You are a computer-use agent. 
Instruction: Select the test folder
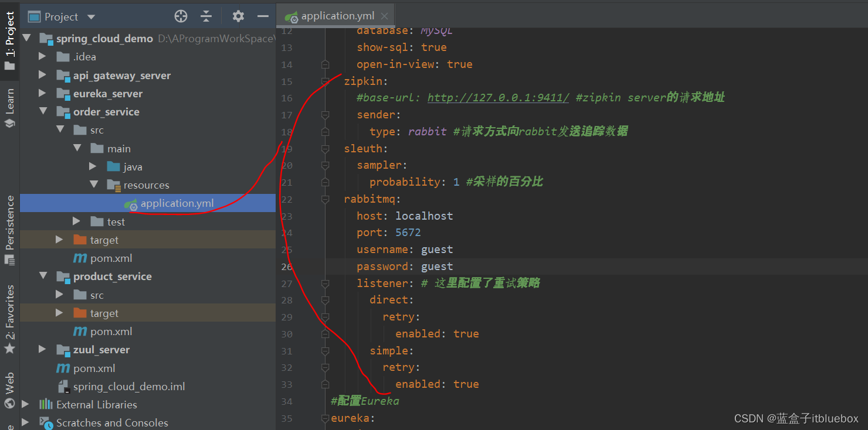point(116,222)
